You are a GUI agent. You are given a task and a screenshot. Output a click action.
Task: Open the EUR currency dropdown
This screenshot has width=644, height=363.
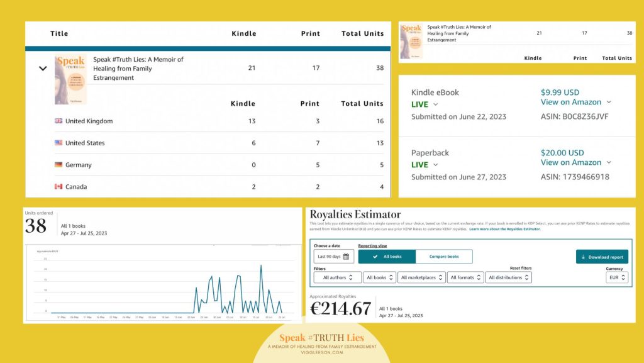pos(617,277)
